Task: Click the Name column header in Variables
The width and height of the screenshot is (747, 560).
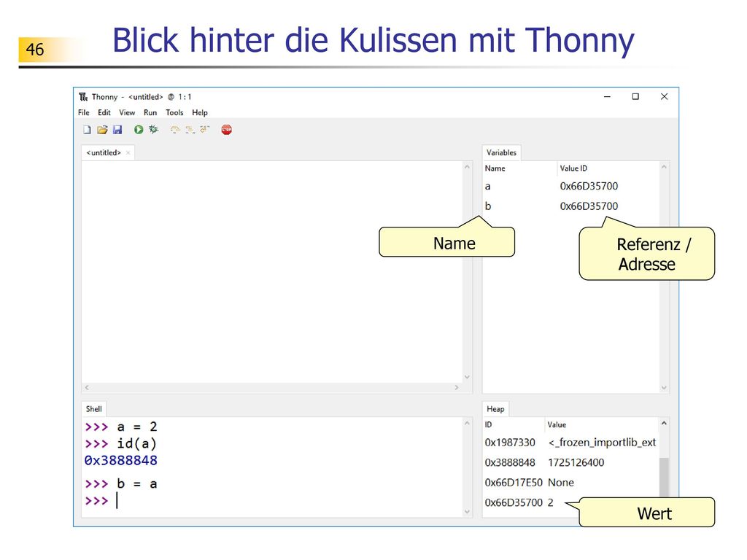Action: point(519,168)
